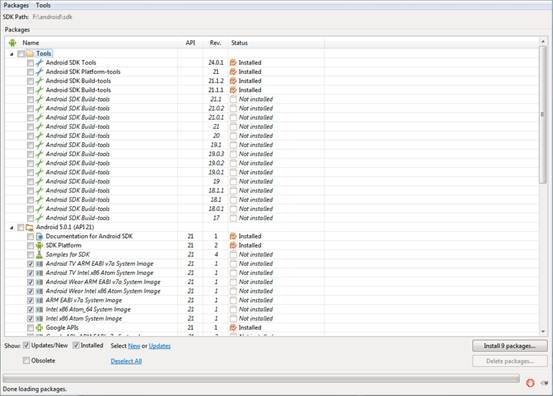Enable the Obsolete checkbox

pyautogui.click(x=26, y=360)
